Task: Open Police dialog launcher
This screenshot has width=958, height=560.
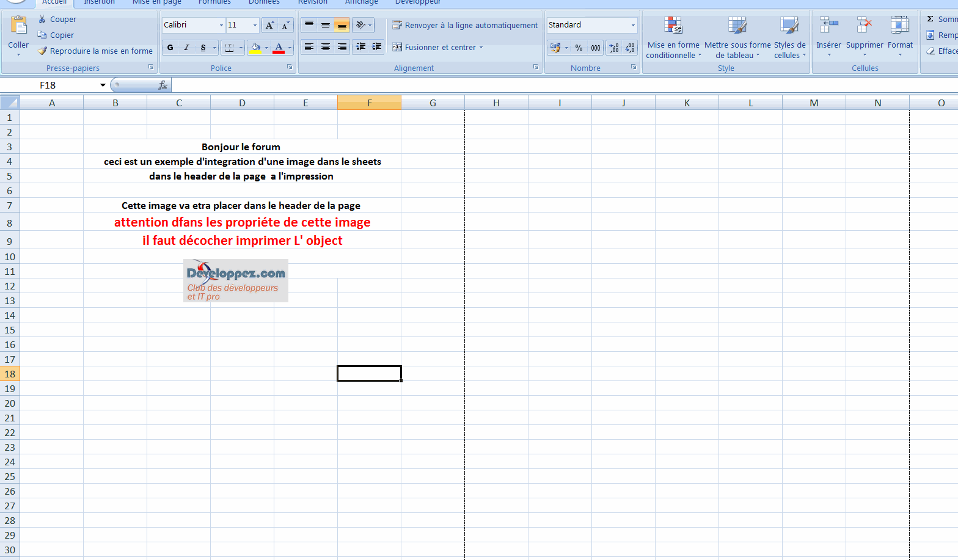Action: click(x=290, y=67)
